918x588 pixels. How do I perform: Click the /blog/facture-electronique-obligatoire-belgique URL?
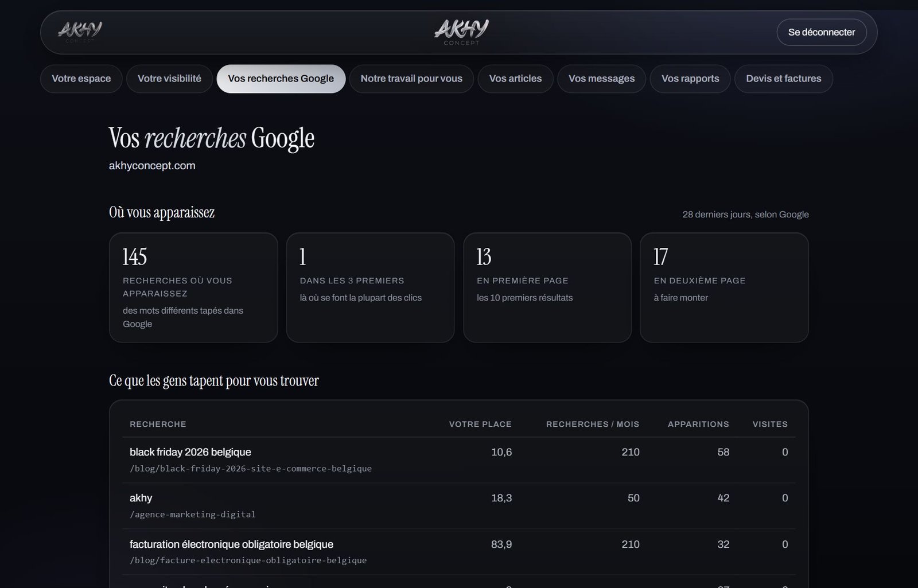[248, 560]
